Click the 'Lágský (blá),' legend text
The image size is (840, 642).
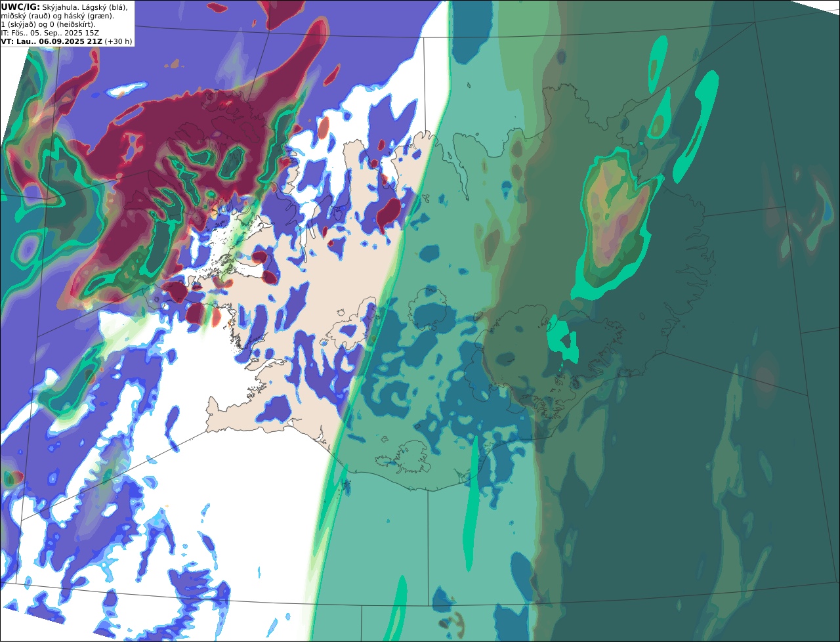pos(104,7)
